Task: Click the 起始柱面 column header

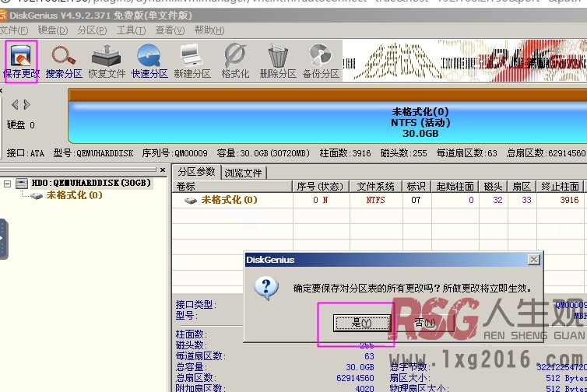Action: point(455,186)
